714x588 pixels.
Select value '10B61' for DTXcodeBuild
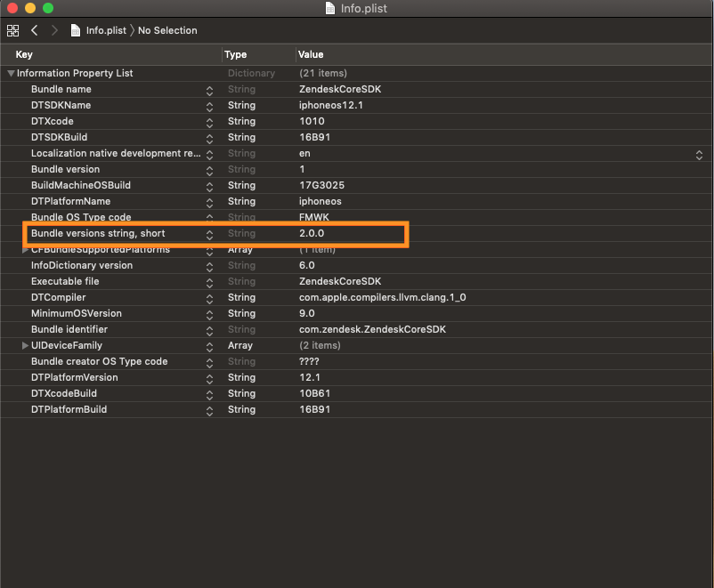click(x=314, y=393)
